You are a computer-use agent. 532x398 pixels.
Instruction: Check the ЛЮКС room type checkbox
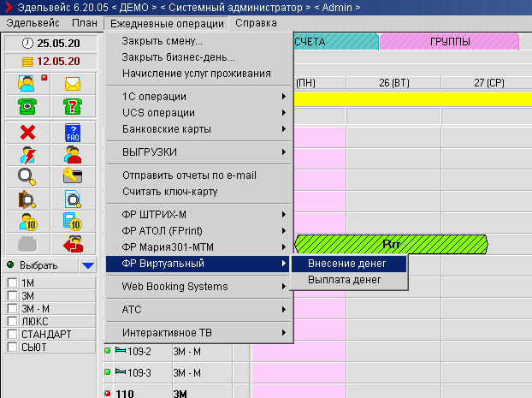click(x=12, y=321)
